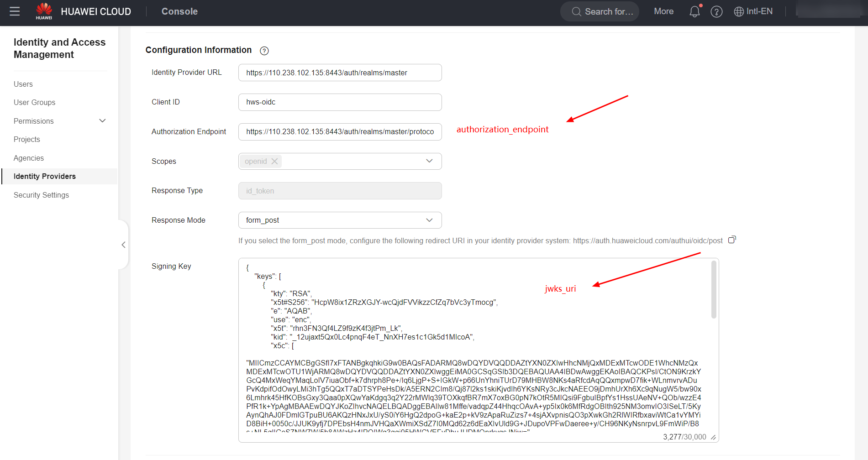Click the Console link in header
This screenshot has height=460, width=868.
click(179, 11)
